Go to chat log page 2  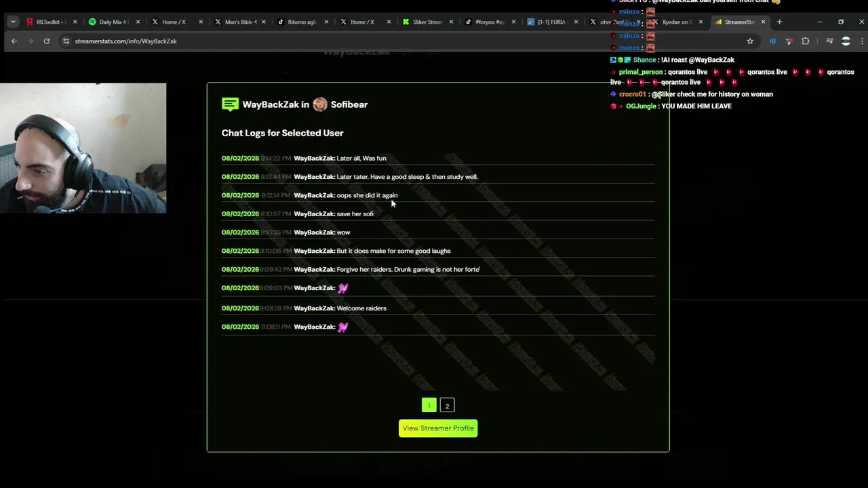click(447, 405)
